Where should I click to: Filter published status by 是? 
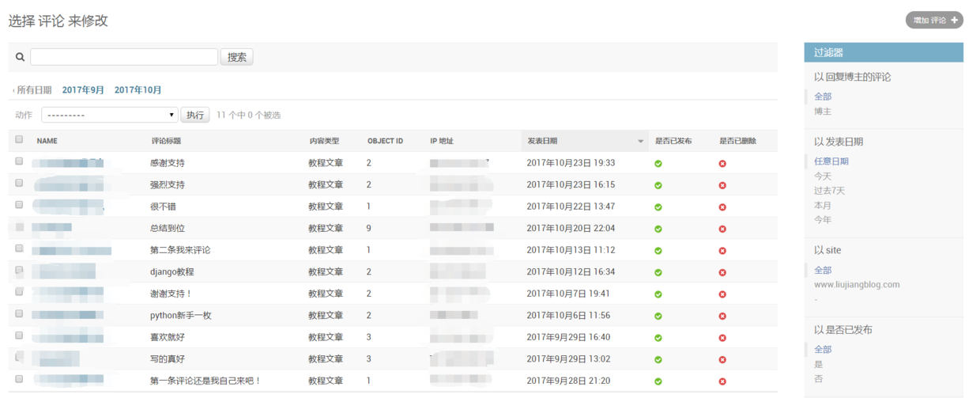pos(819,365)
